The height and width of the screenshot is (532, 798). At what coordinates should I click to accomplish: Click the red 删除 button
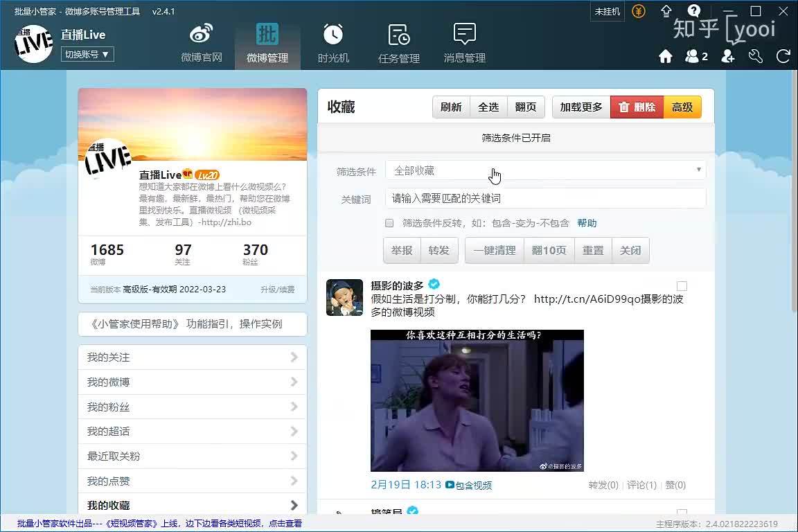tap(637, 107)
